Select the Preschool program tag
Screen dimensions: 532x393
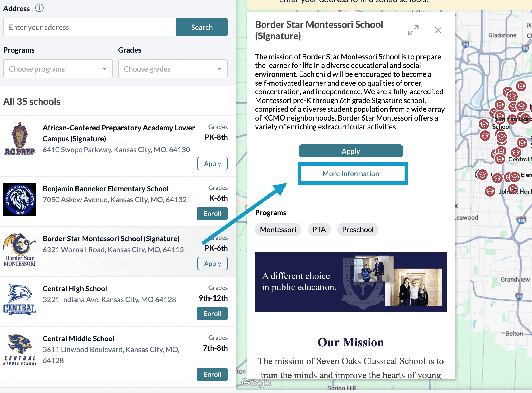pos(358,229)
